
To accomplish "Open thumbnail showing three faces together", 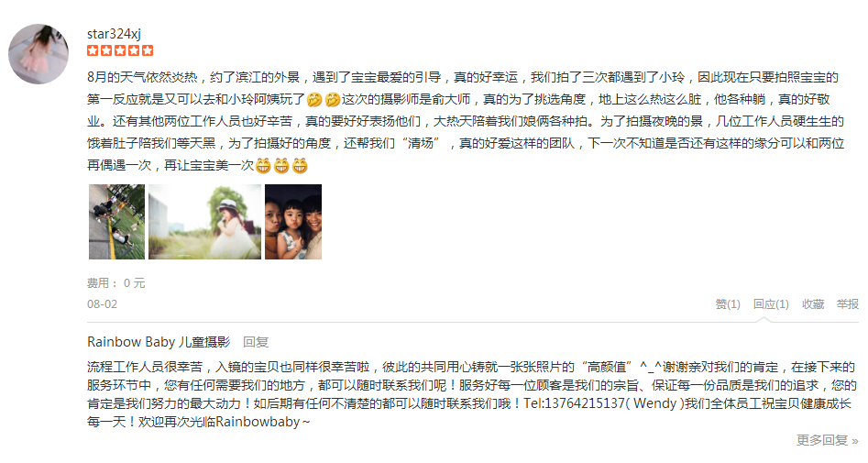I will pyautogui.click(x=293, y=222).
